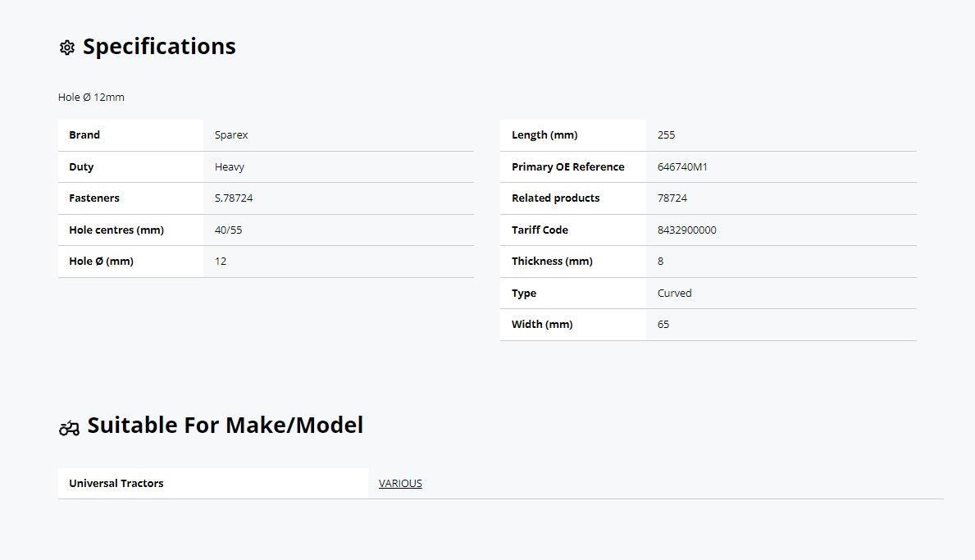Click the Thickness (mm) label
The width and height of the screenshot is (975, 560).
pyautogui.click(x=552, y=262)
